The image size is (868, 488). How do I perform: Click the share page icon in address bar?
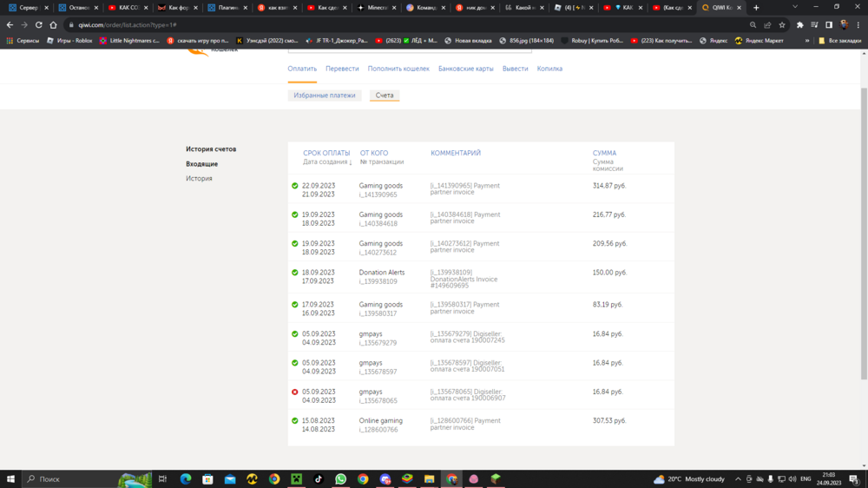point(767,25)
